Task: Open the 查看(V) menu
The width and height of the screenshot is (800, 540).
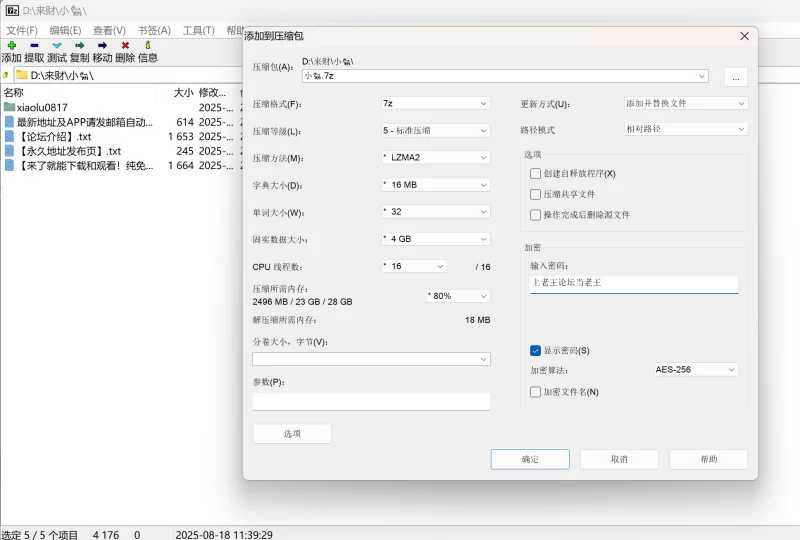Action: pos(109,31)
